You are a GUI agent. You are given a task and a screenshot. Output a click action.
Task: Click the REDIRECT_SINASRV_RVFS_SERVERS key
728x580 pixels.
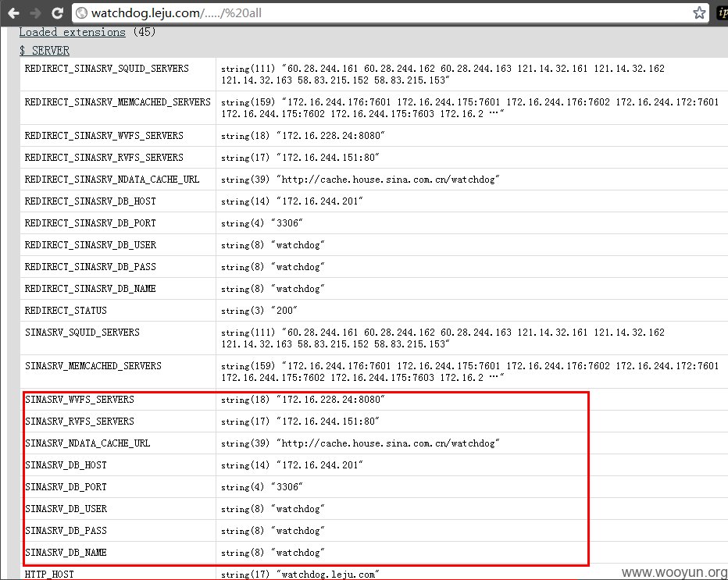click(x=104, y=158)
